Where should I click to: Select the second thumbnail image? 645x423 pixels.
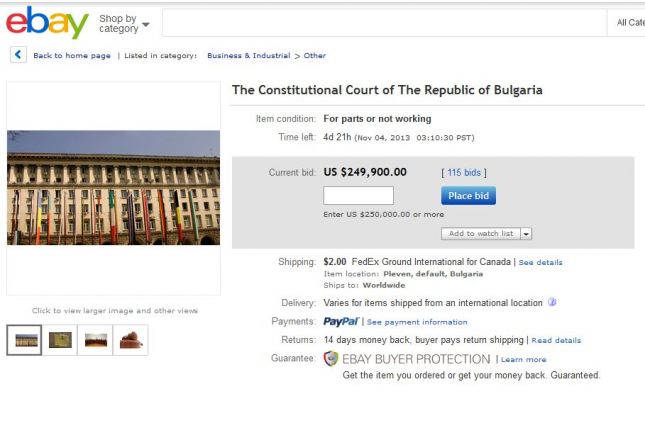tap(60, 340)
